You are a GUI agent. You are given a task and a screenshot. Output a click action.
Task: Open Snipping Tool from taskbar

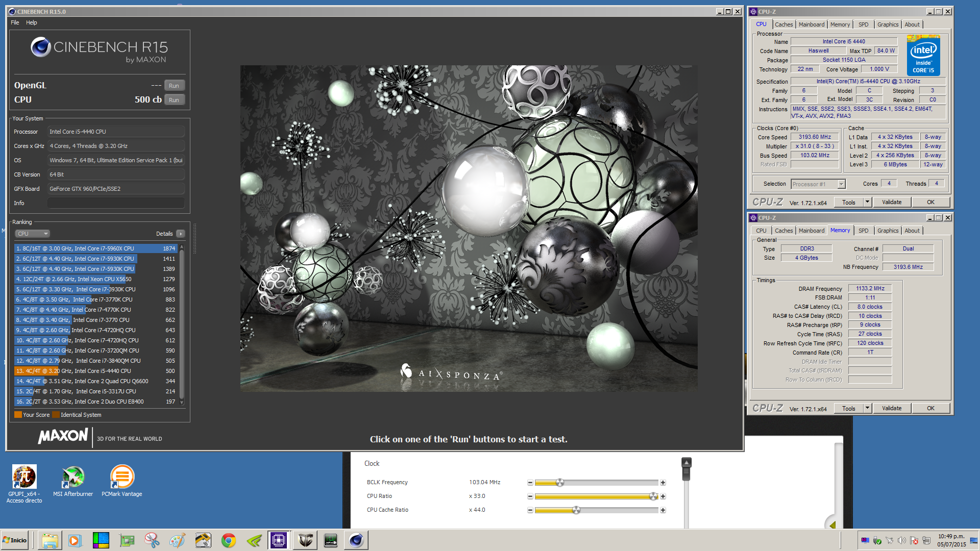[152, 540]
